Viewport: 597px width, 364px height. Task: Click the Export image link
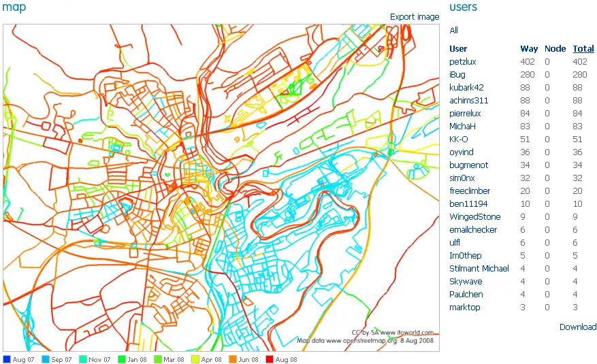click(415, 17)
